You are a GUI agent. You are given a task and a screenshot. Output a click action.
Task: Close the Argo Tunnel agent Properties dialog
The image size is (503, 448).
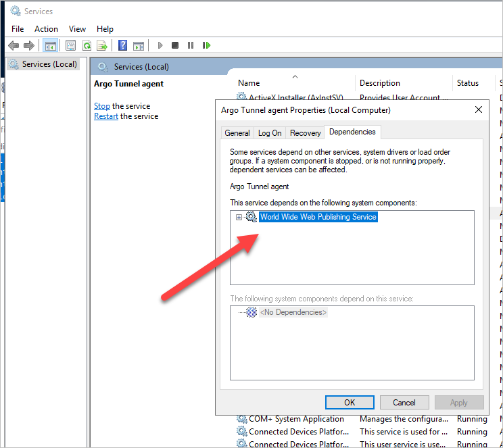[x=478, y=109]
